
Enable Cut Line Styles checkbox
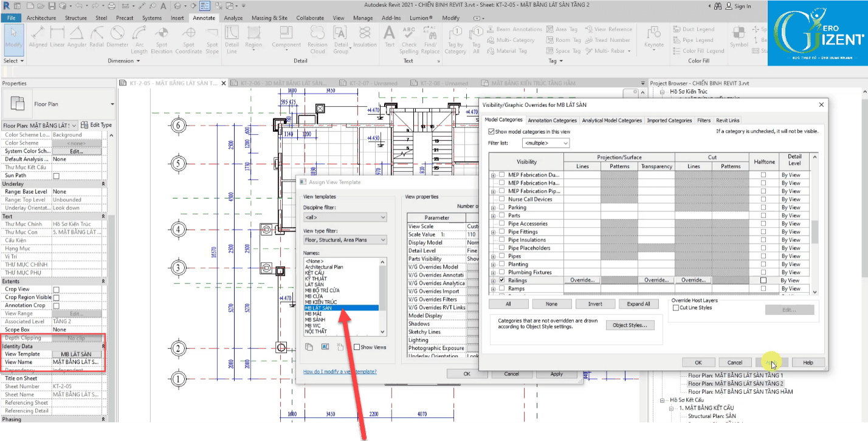(676, 308)
